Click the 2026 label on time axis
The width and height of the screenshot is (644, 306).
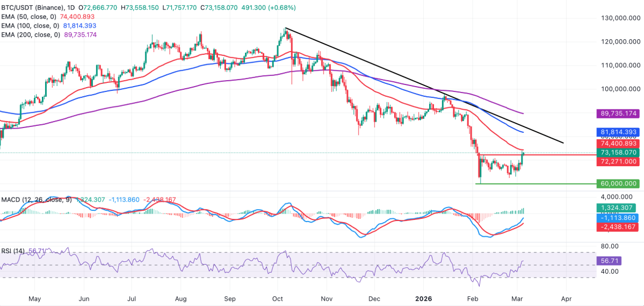point(422,297)
